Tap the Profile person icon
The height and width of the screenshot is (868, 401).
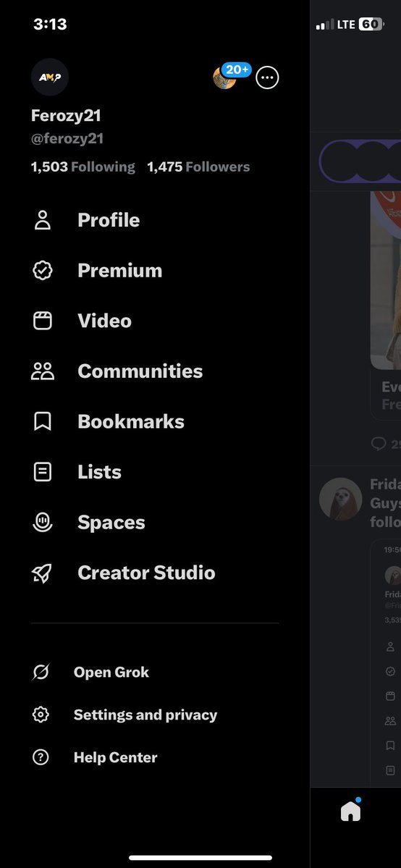pyautogui.click(x=43, y=220)
